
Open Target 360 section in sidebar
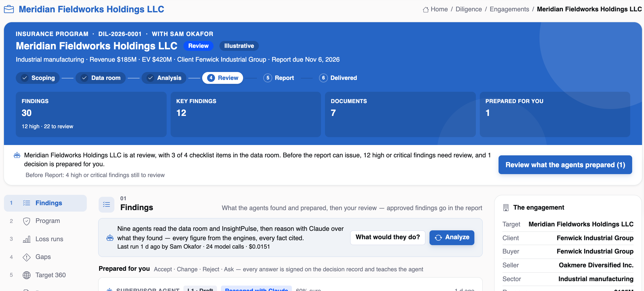tap(45, 275)
